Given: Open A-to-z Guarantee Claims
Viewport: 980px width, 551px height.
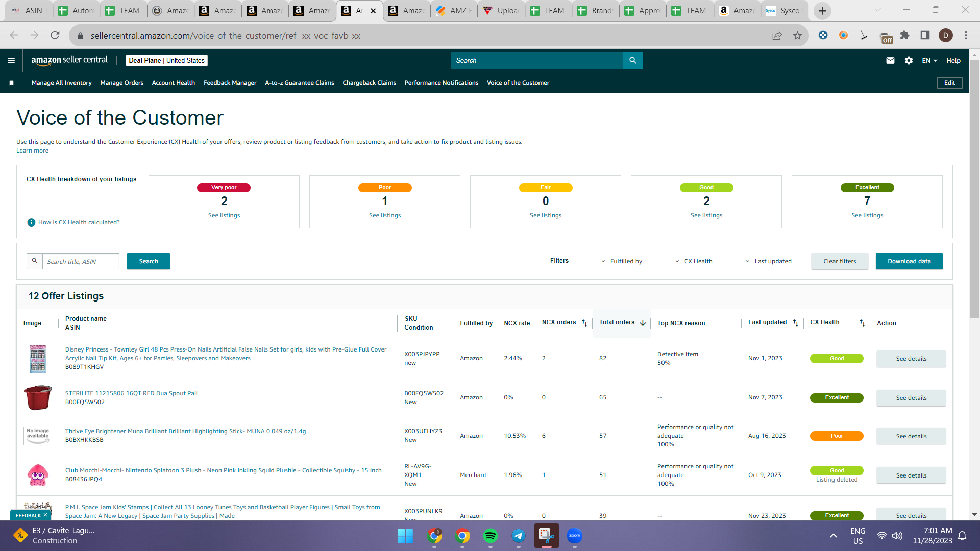Looking at the screenshot, I should (300, 83).
